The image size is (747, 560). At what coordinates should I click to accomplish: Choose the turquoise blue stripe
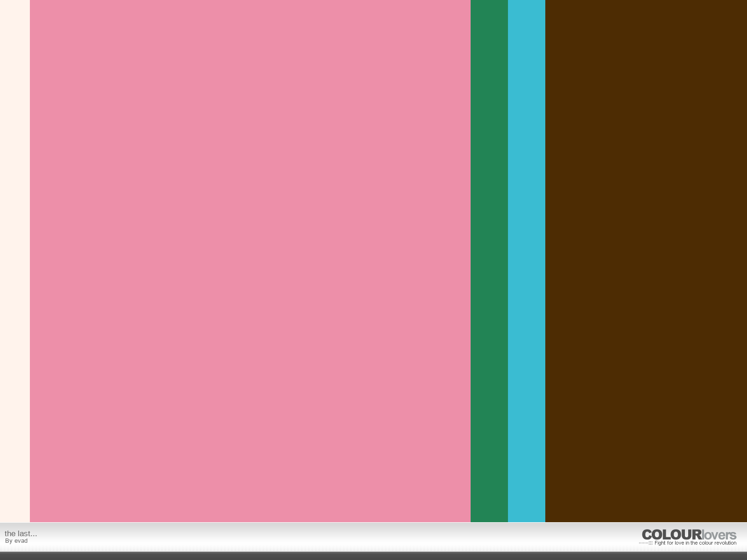(527, 261)
